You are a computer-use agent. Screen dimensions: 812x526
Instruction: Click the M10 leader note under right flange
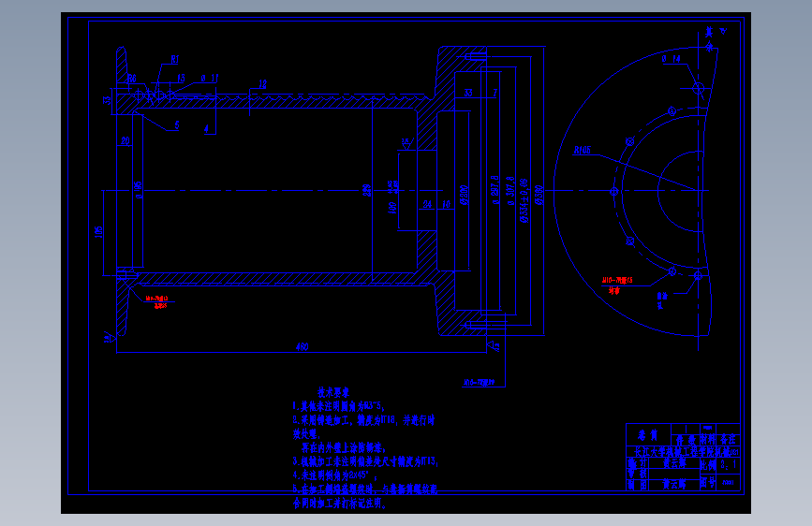479,383
